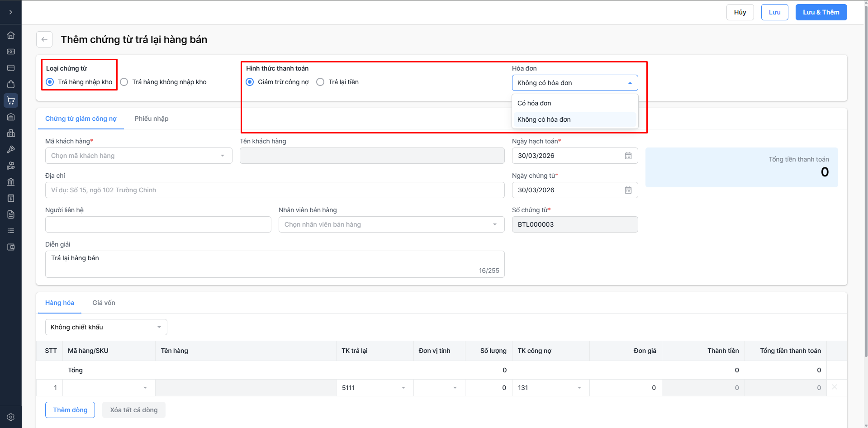Image resolution: width=868 pixels, height=428 pixels.
Task: Click the bank building sidebar icon
Action: pos(11,182)
